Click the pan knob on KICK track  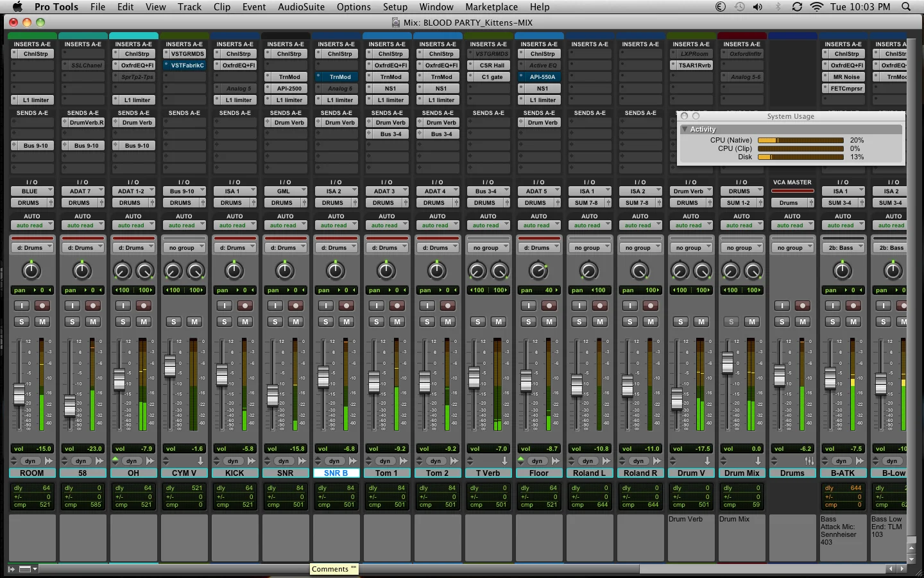pos(234,271)
